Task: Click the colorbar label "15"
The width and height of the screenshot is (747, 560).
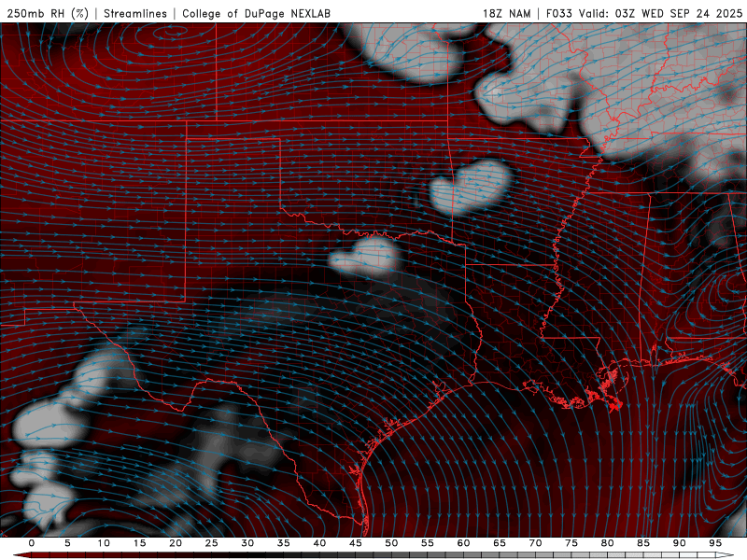Action: coord(139,543)
